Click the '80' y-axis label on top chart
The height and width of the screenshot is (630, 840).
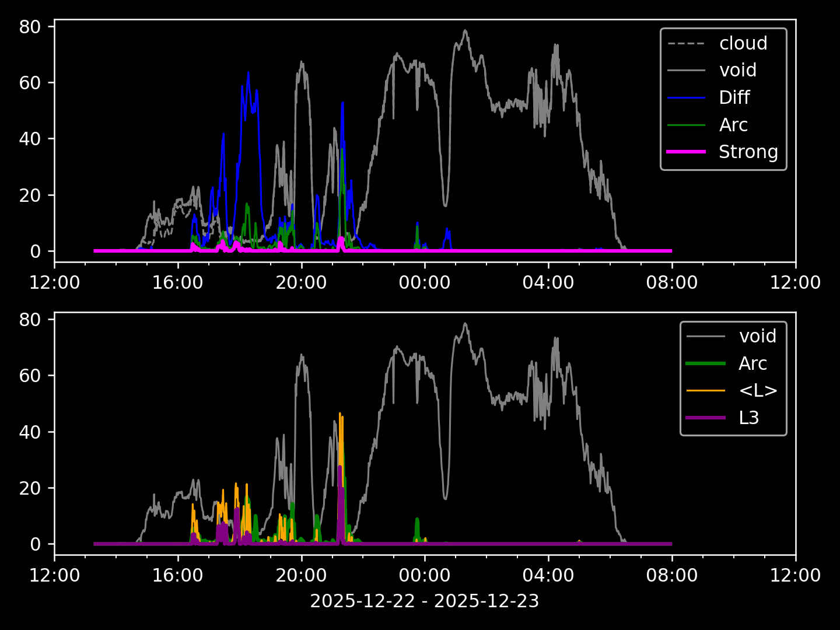(29, 27)
